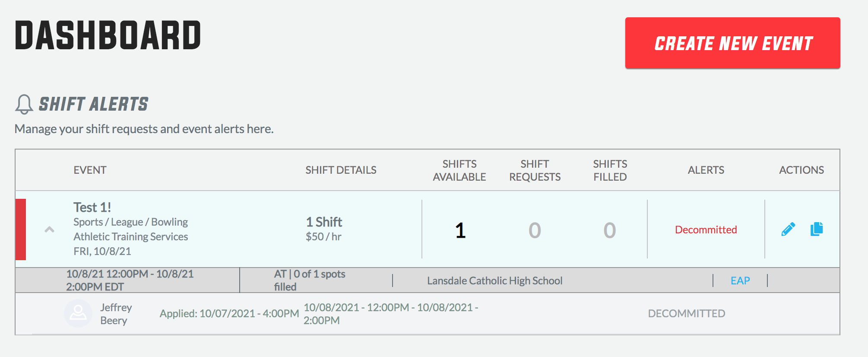Image resolution: width=868 pixels, height=357 pixels.
Task: Click the Create New Event button
Action: tap(732, 43)
